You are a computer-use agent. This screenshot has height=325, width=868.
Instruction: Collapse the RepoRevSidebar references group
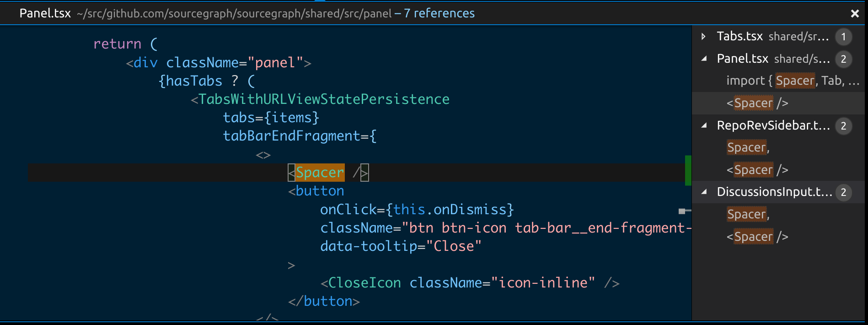(x=704, y=125)
